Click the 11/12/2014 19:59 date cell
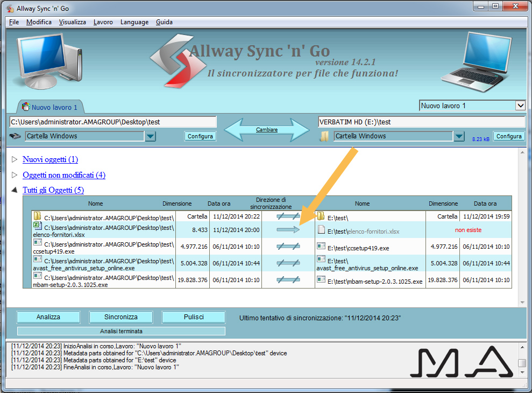 [x=486, y=216]
